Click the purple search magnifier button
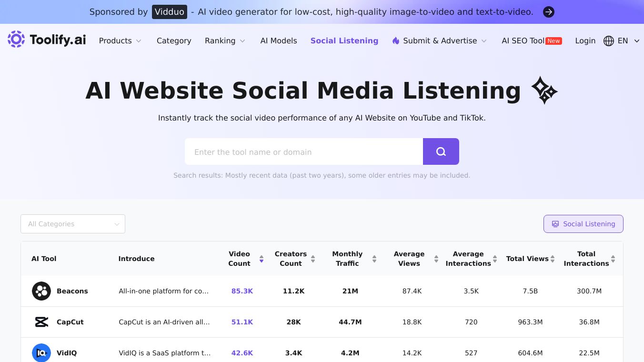The width and height of the screenshot is (644, 362). (x=441, y=151)
